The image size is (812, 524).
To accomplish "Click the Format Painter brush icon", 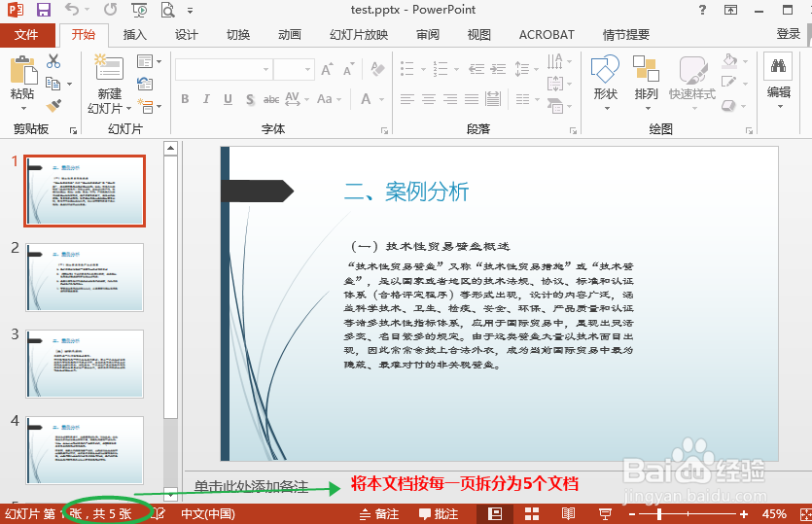I will click(53, 106).
